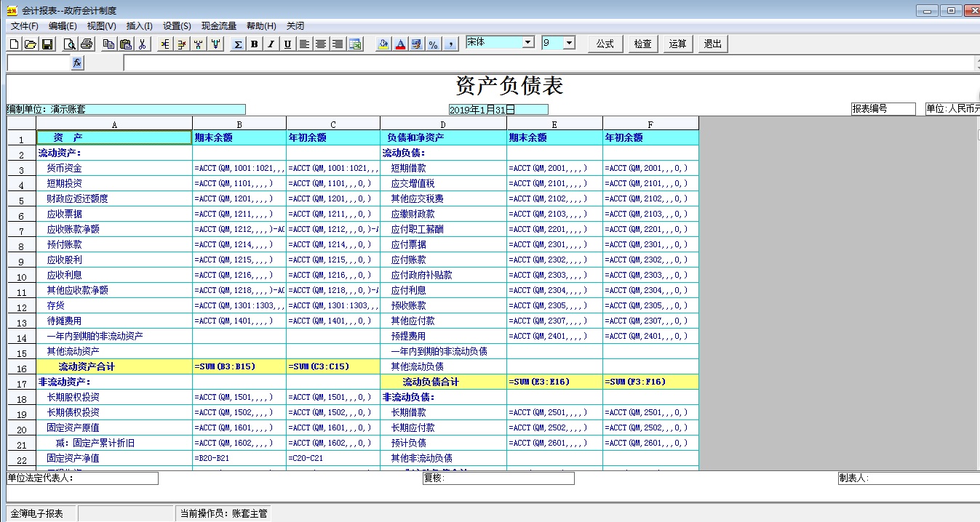Change font color using the red A icon
This screenshot has width=980, height=522.
pyautogui.click(x=400, y=44)
